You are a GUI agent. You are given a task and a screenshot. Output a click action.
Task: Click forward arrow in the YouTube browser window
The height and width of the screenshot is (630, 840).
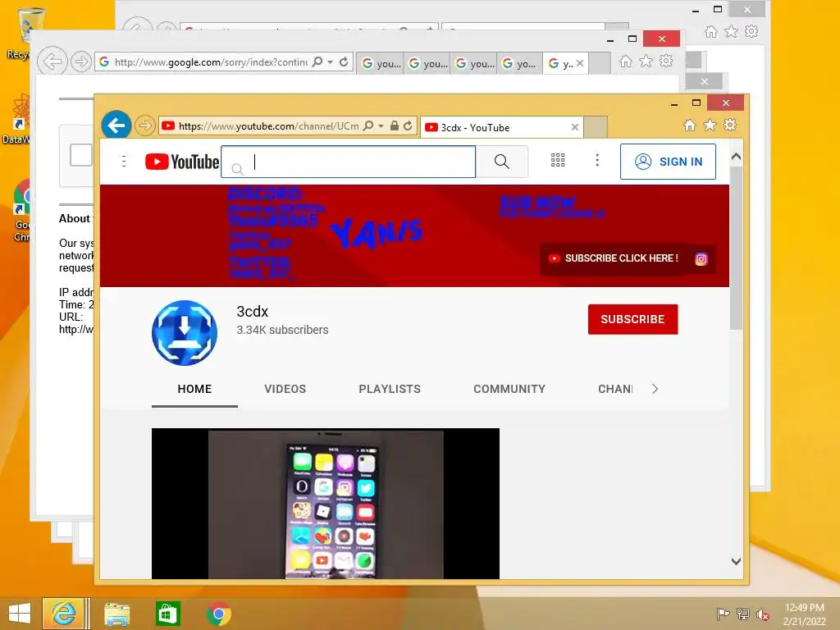point(144,126)
